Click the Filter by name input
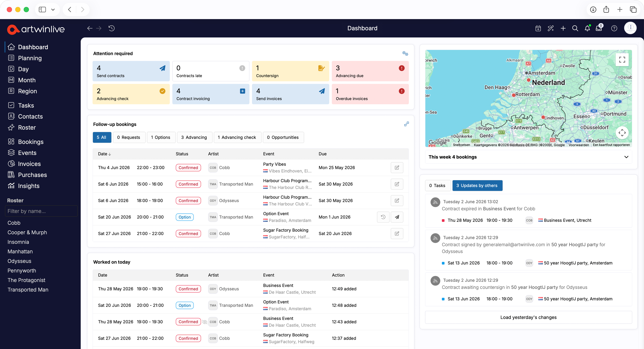 tap(41, 211)
